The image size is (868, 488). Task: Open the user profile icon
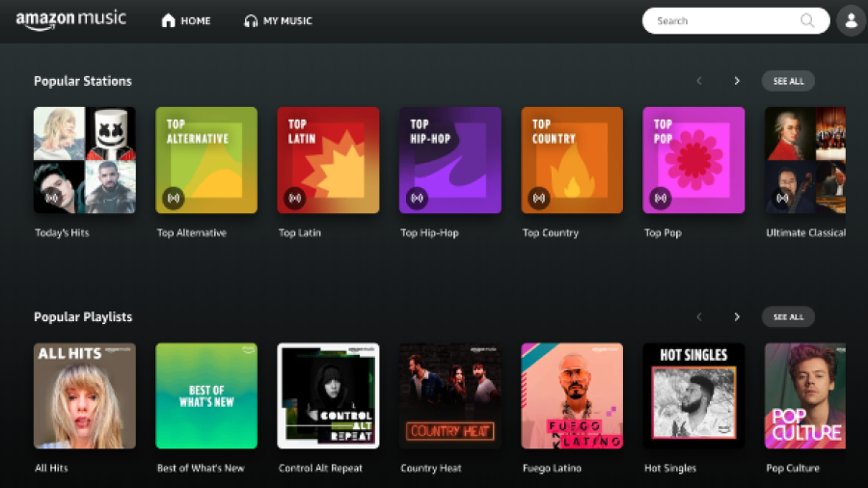(x=851, y=20)
